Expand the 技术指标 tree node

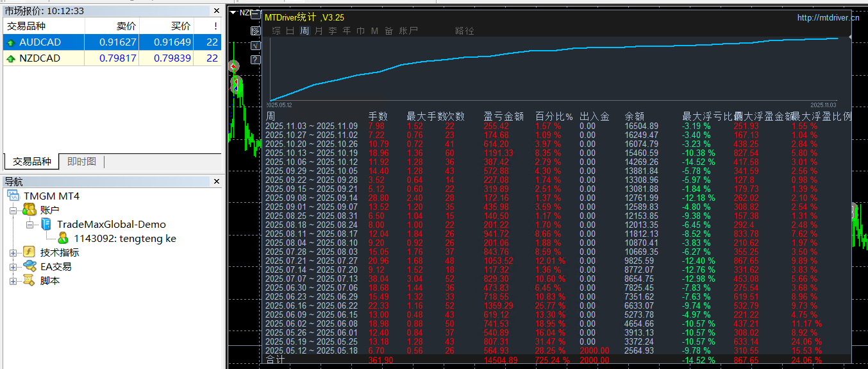click(x=13, y=253)
